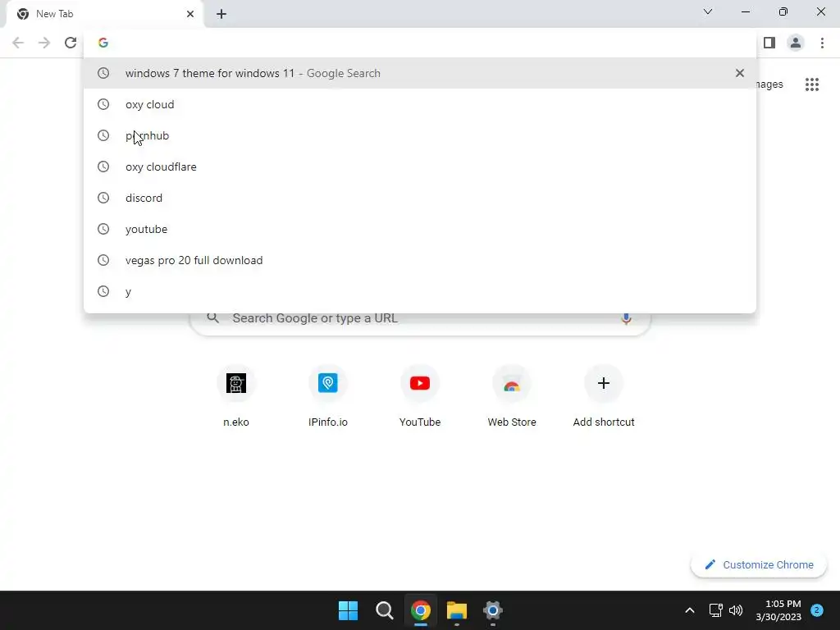Open the Chrome three-dot menu
The height and width of the screenshot is (630, 840).
coord(822,43)
